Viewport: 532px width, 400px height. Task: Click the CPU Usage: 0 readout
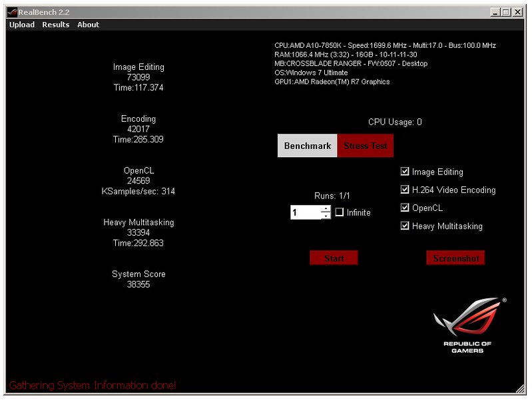(395, 122)
